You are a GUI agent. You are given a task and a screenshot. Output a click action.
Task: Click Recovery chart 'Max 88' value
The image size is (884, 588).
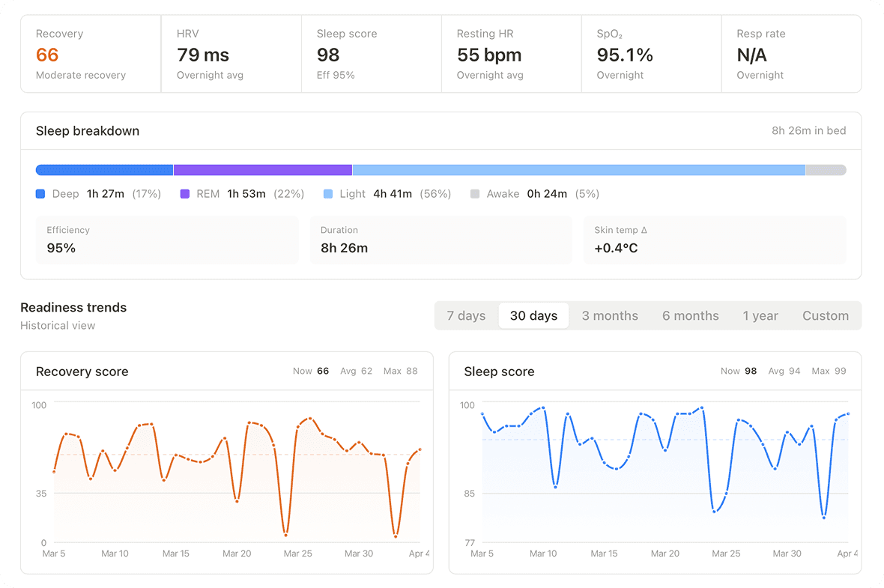(400, 371)
